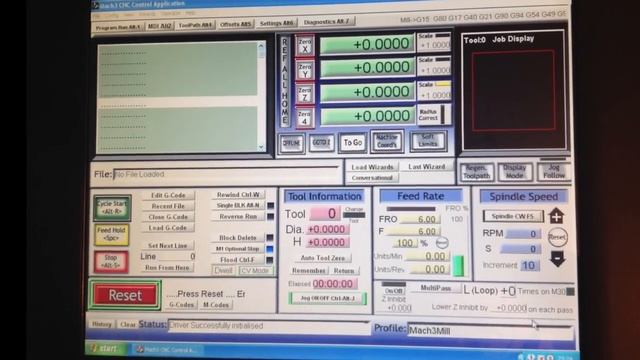Toggle Jog ON/OFF Ctrl-Alt-J
The height and width of the screenshot is (360, 640).
click(x=327, y=298)
